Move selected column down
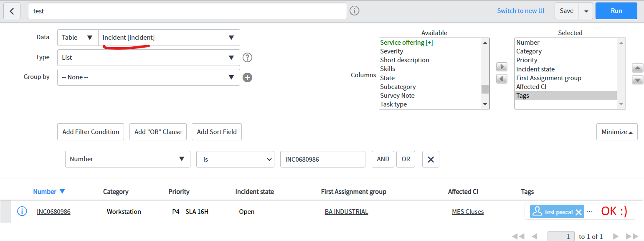The image size is (644, 241). click(637, 80)
